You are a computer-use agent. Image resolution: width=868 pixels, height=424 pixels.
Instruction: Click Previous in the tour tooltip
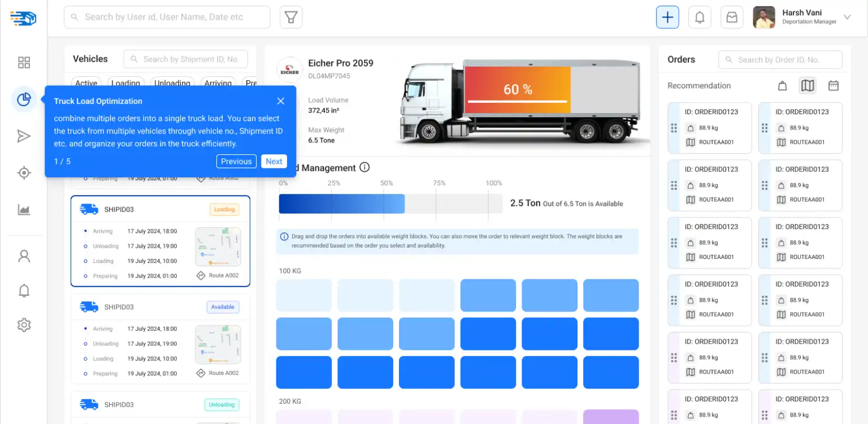point(236,161)
